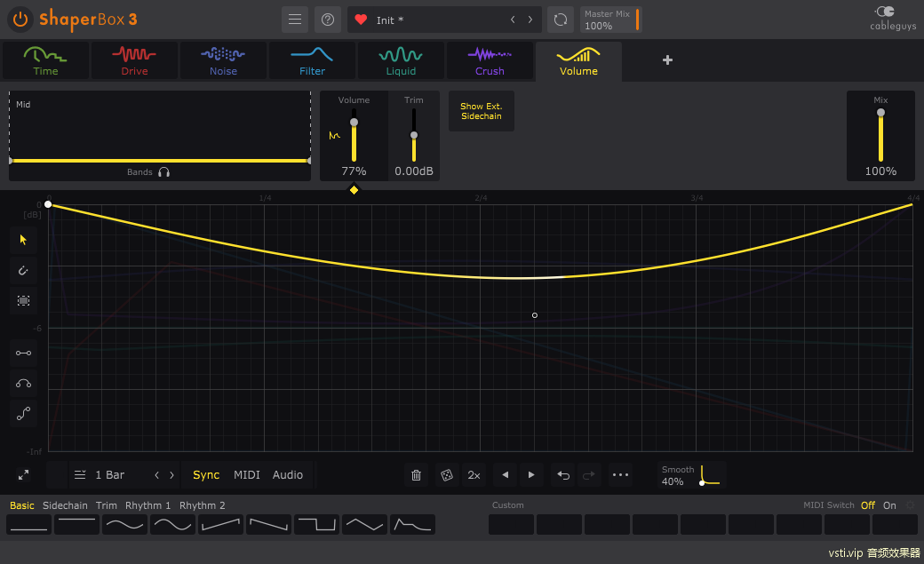
Task: Click Show Ext. Sidechain button
Action: click(481, 111)
